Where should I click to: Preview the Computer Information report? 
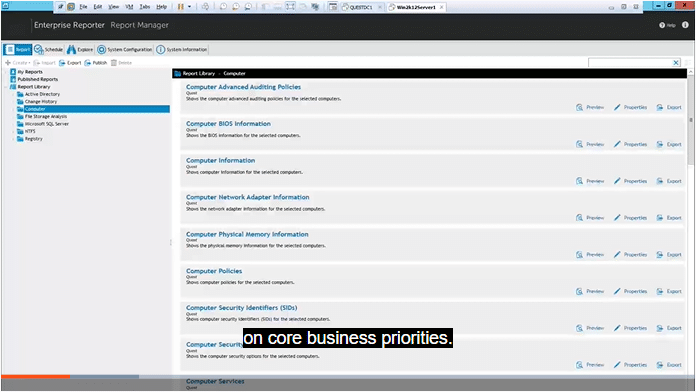tap(590, 181)
